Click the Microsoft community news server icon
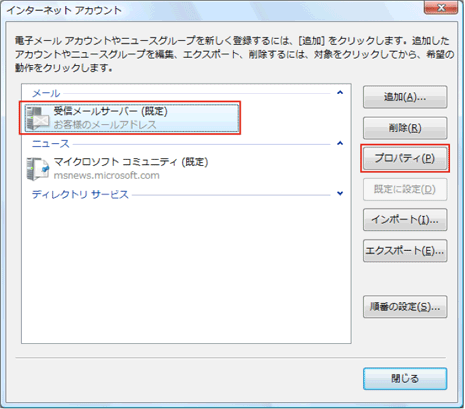This screenshot has width=465, height=409. pyautogui.click(x=38, y=169)
